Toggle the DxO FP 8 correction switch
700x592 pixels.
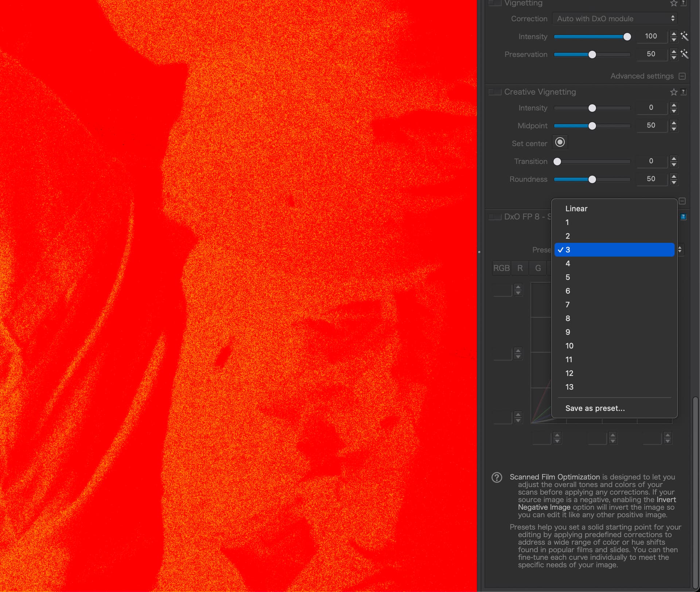495,217
